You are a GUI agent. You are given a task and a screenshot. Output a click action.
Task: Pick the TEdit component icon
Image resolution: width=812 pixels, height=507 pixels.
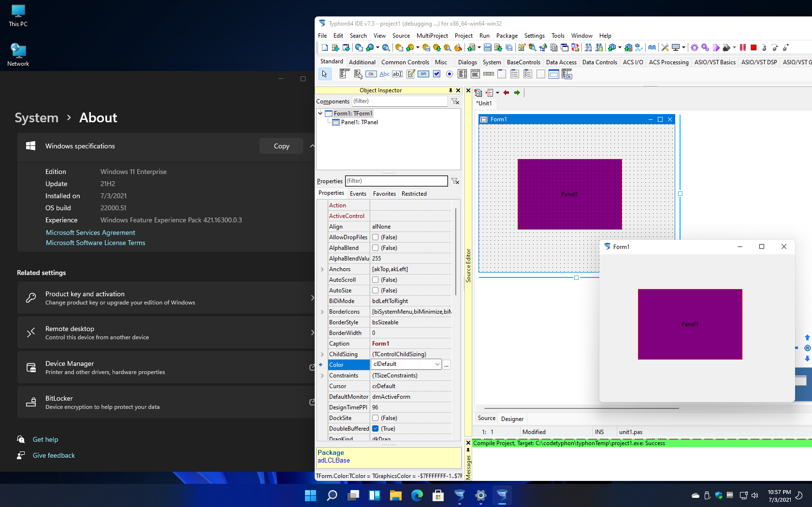397,74
